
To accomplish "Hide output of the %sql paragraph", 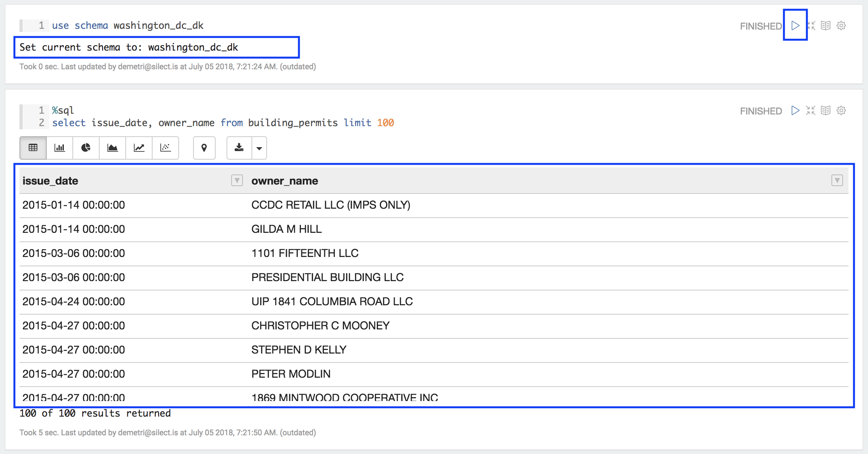I will (x=826, y=111).
